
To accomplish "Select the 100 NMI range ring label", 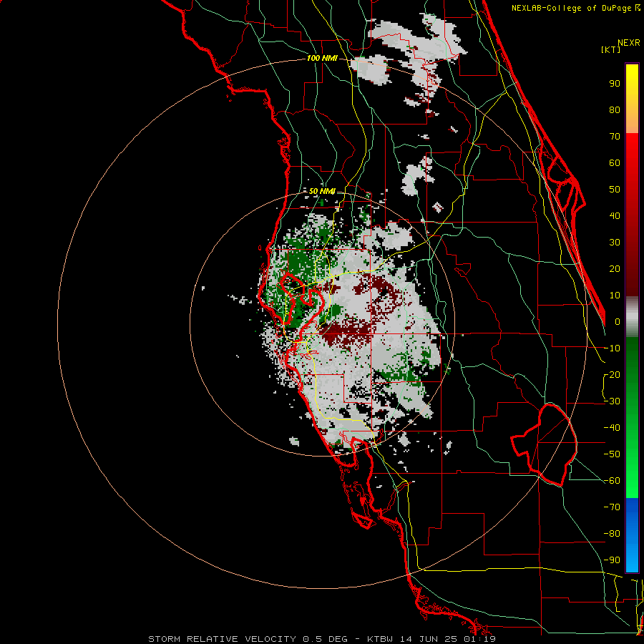I will [x=322, y=59].
